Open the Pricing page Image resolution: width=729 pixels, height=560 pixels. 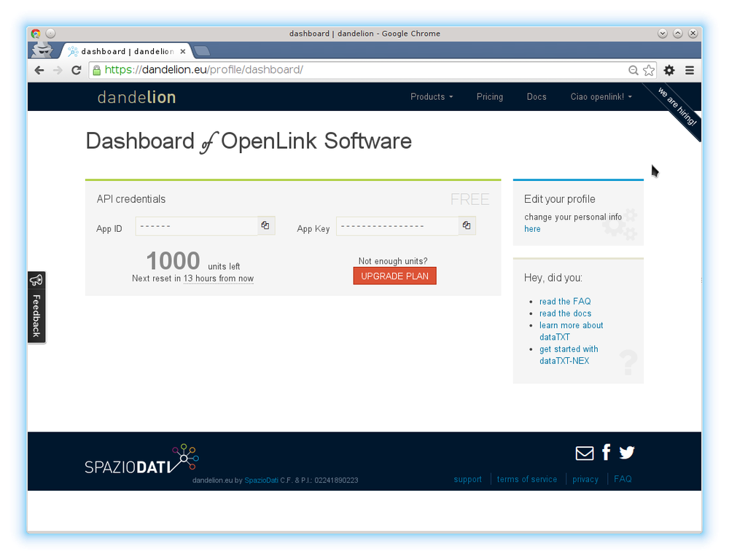tap(490, 97)
